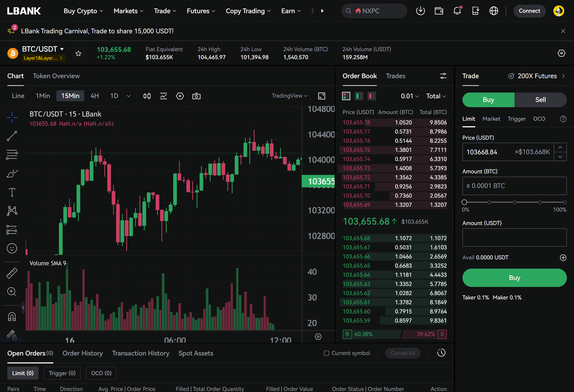
Task: Enable the Current symbol checkbox
Action: pyautogui.click(x=326, y=353)
